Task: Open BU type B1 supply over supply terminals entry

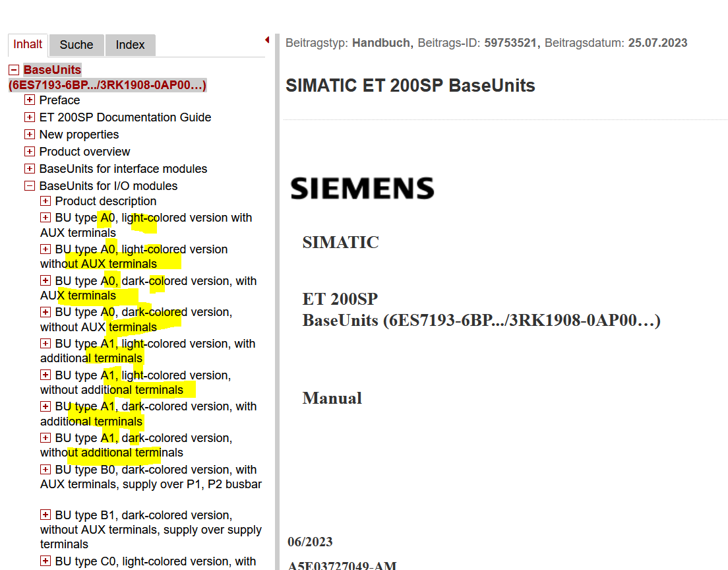Action: (x=152, y=530)
